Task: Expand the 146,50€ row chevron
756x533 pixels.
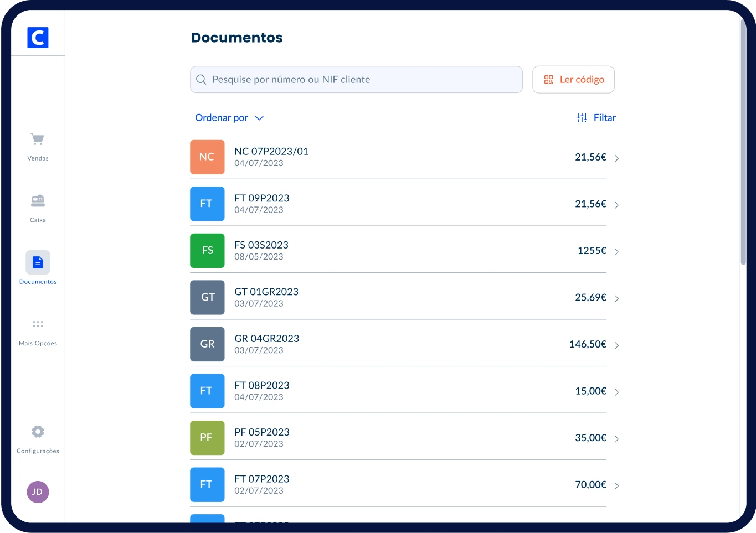Action: [x=616, y=345]
